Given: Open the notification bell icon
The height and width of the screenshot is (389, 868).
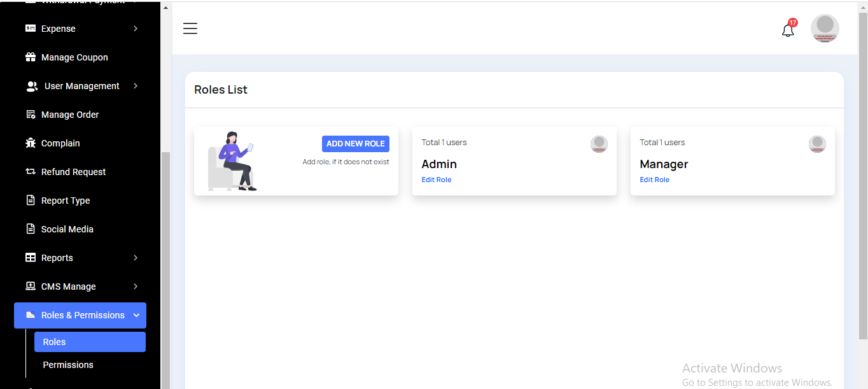Looking at the screenshot, I should [x=788, y=30].
